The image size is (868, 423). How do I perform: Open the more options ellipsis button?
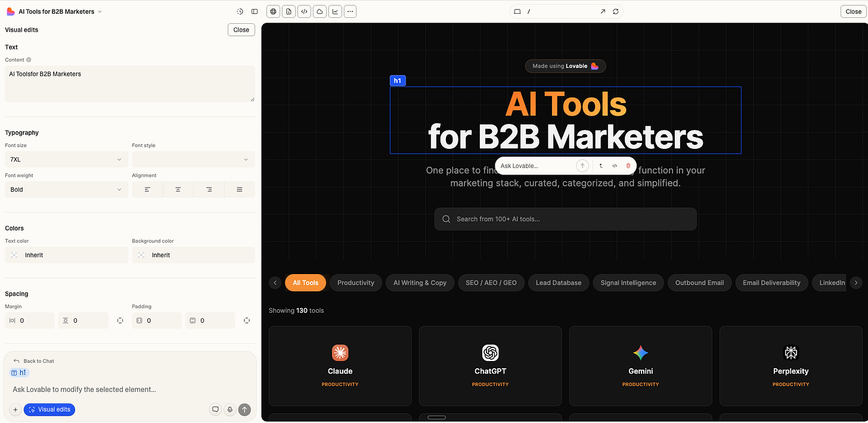pos(351,11)
